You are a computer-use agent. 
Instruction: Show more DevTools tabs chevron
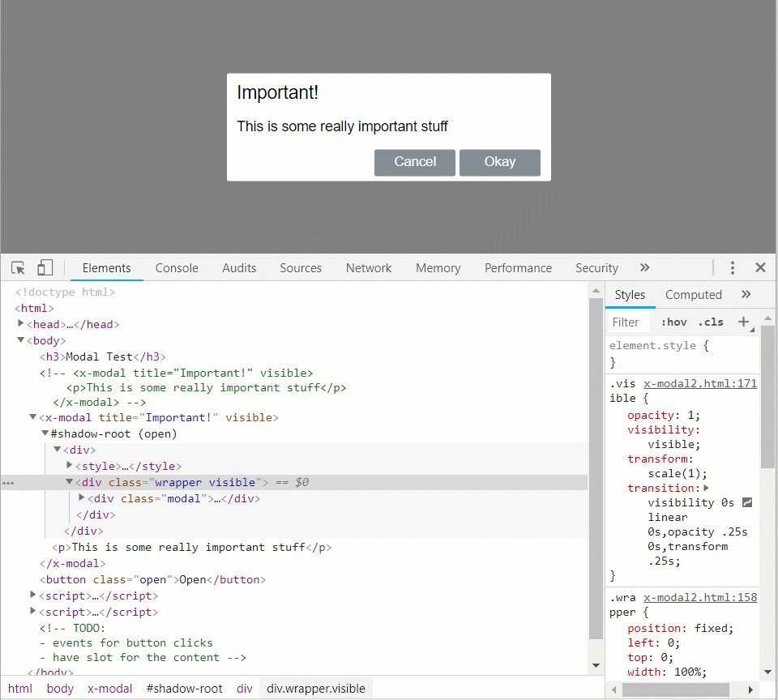(644, 268)
